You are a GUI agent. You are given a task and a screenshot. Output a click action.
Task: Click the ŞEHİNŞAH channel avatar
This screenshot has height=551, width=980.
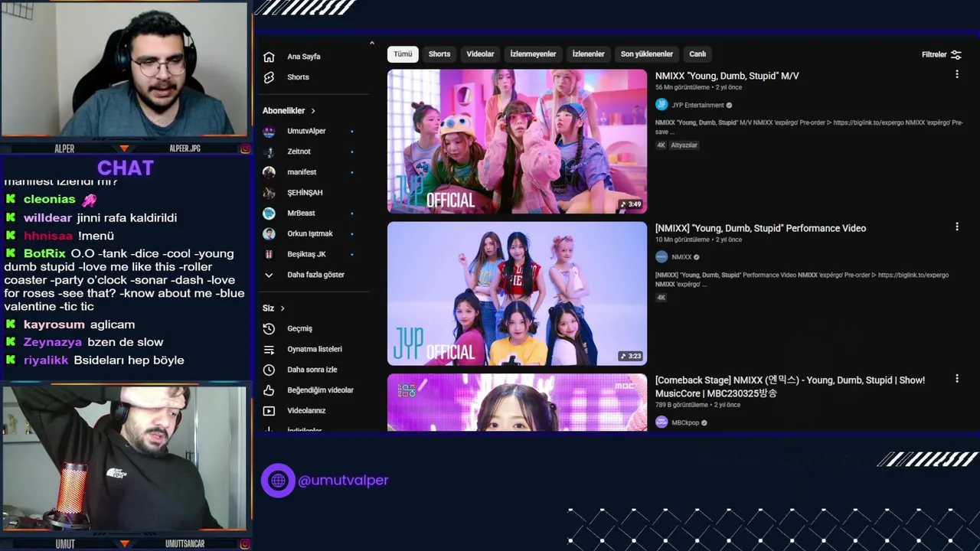point(269,193)
